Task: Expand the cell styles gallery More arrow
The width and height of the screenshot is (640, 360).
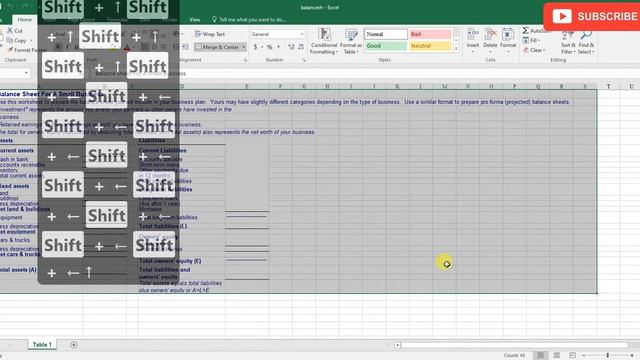Action: click(456, 49)
